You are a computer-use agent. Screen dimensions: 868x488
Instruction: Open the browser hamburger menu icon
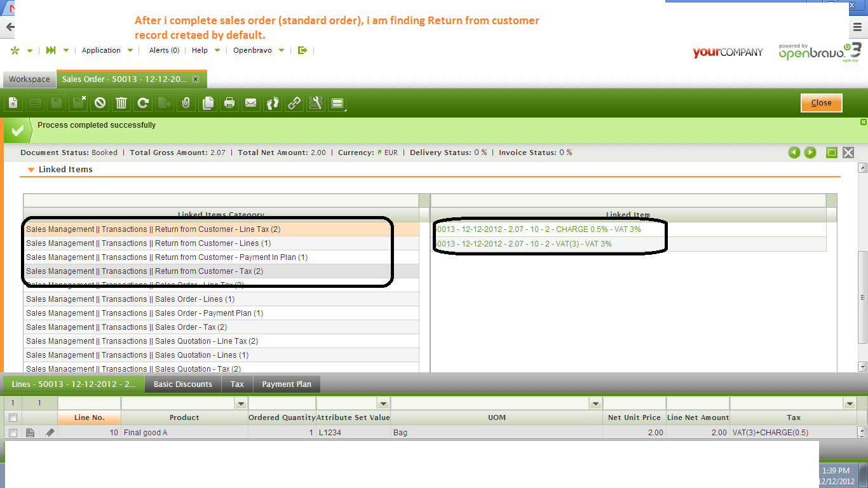(x=857, y=27)
